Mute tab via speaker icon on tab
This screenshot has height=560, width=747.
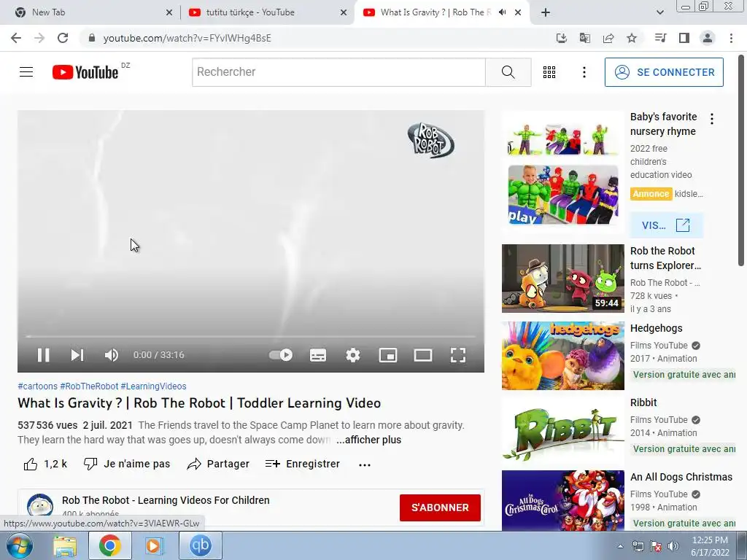[x=502, y=12]
